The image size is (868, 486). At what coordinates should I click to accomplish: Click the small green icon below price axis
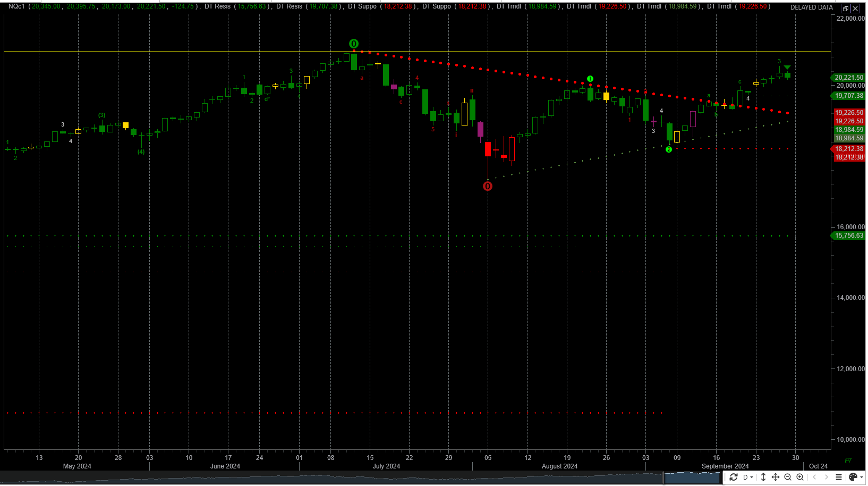click(x=848, y=460)
